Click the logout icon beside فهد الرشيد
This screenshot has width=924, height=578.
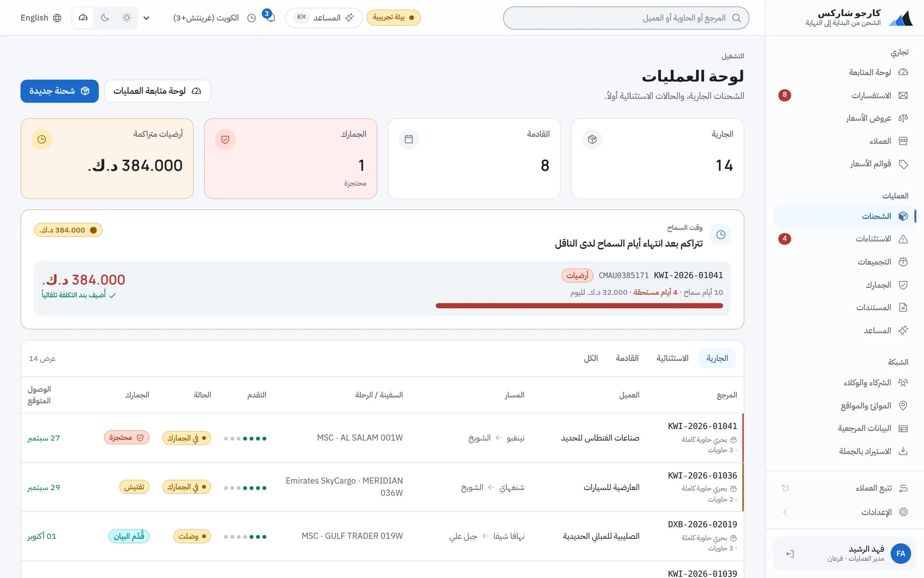click(x=790, y=554)
